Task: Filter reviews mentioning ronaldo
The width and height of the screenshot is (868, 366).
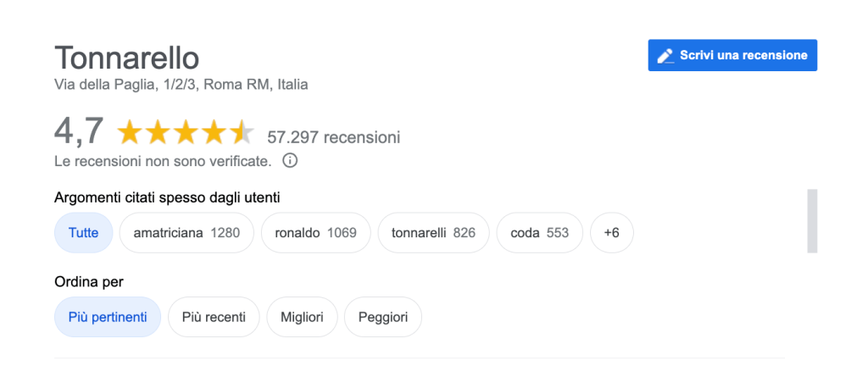Action: pyautogui.click(x=315, y=233)
